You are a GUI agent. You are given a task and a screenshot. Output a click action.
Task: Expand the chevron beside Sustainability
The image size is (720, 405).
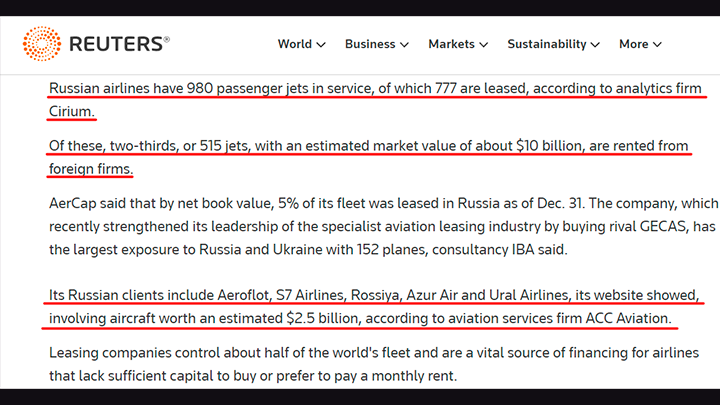click(595, 45)
